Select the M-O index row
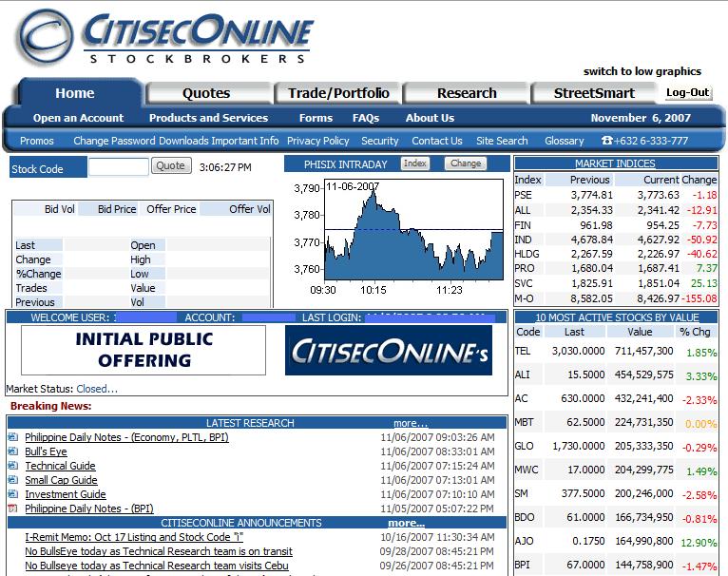Image resolution: width=728 pixels, height=576 pixels. 616,298
